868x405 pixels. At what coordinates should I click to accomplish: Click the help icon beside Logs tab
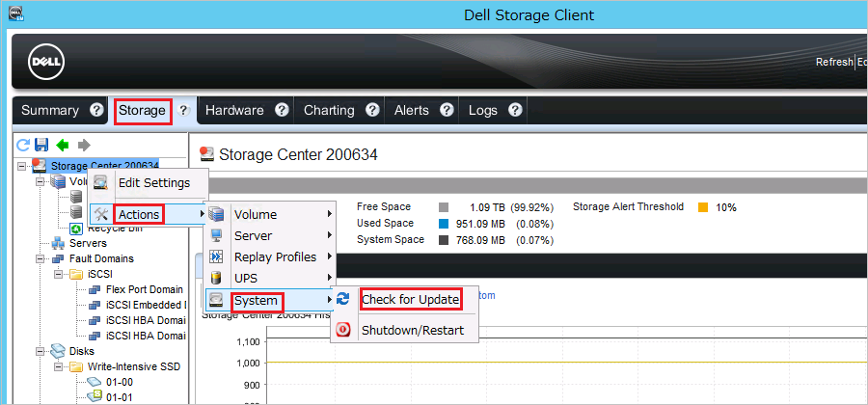(515, 110)
